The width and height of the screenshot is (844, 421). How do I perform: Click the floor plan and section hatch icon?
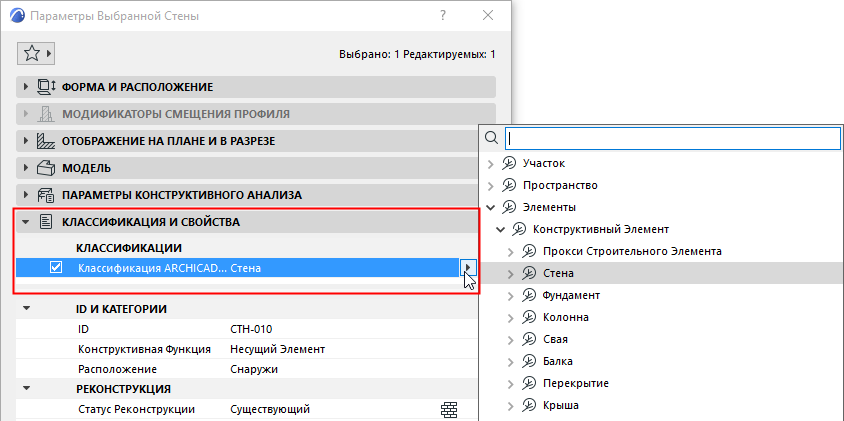46,141
